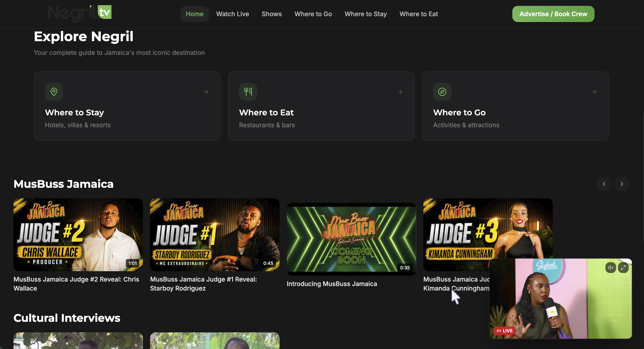The width and height of the screenshot is (644, 349).
Task: Open the Where to Eat card title
Action: 266,113
